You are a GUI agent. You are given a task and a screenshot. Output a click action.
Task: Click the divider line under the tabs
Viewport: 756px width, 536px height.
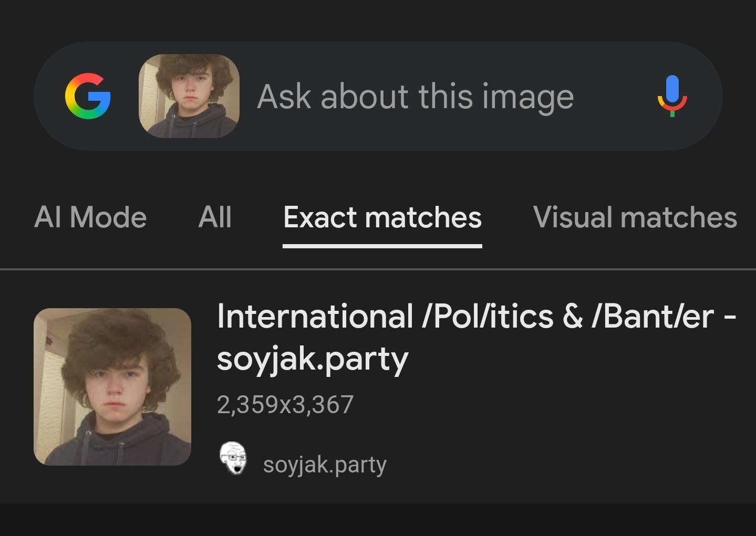pyautogui.click(x=378, y=269)
